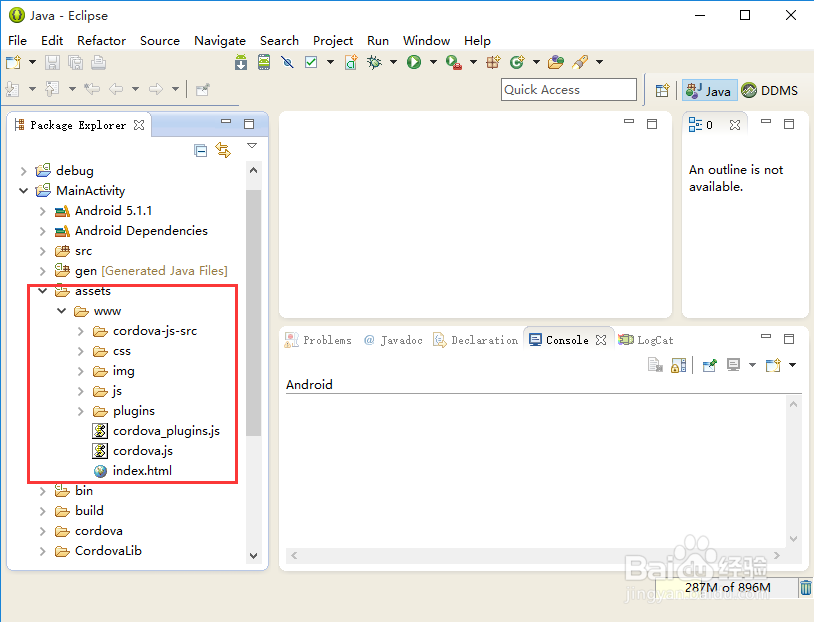The width and height of the screenshot is (814, 622).
Task: Expand the cordova-js-src folder
Action: coord(80,331)
